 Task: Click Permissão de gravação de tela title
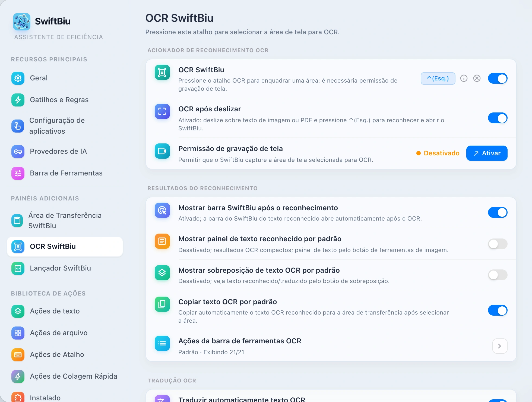coord(230,149)
